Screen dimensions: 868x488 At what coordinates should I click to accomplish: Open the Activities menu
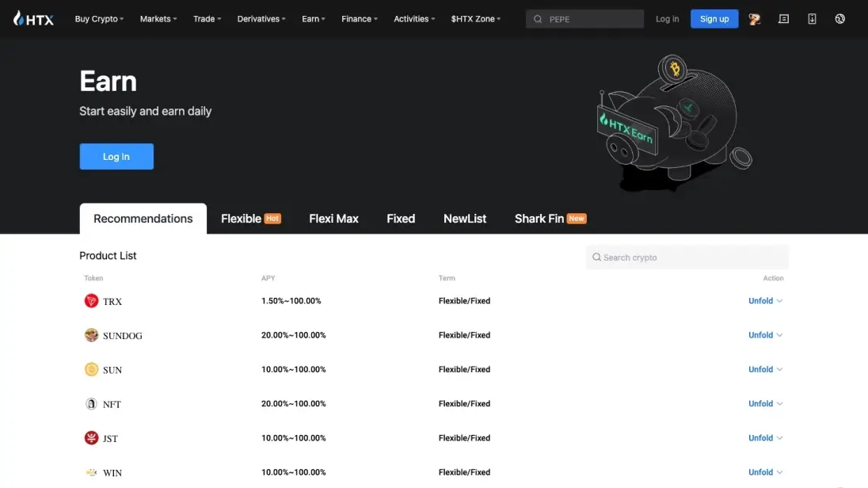click(414, 19)
